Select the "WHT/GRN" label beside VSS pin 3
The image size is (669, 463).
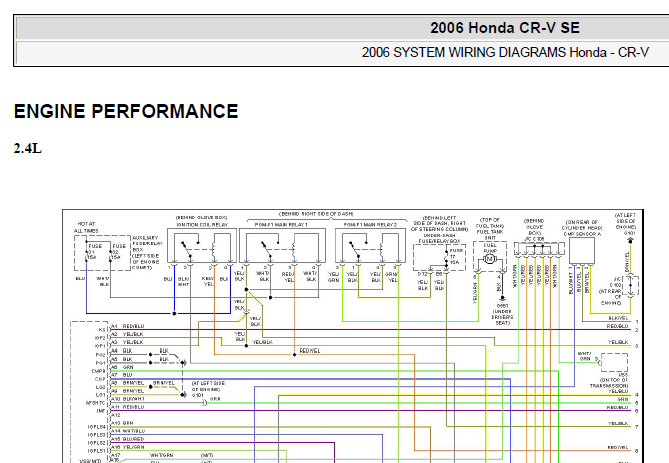click(x=585, y=356)
